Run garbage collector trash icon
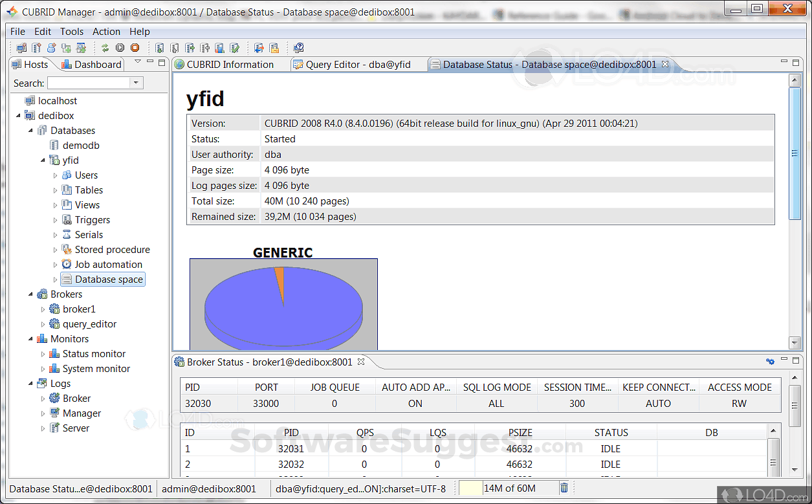Viewport: 812px width, 504px height. [x=564, y=488]
